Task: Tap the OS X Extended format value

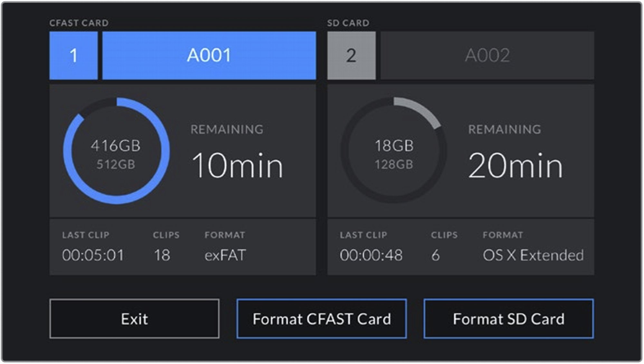Action: pyautogui.click(x=533, y=255)
